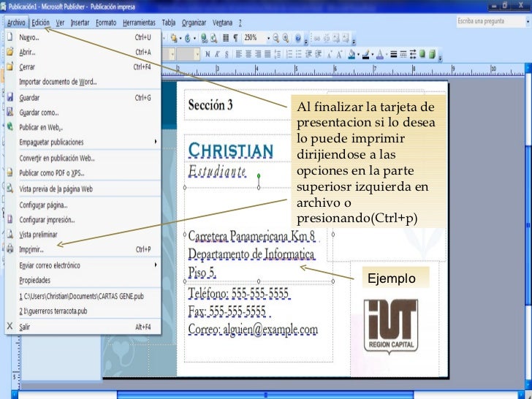
Task: Click the fill color paint bucket
Action: tap(351, 54)
